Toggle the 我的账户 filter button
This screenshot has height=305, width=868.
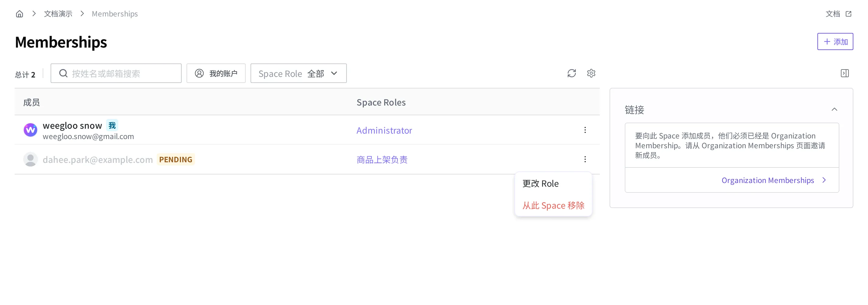tap(216, 73)
